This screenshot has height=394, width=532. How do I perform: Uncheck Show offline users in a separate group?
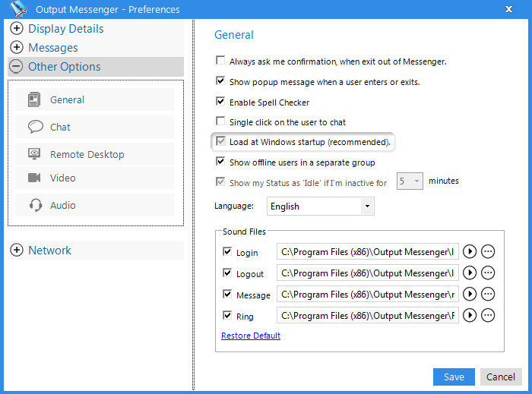tap(220, 161)
